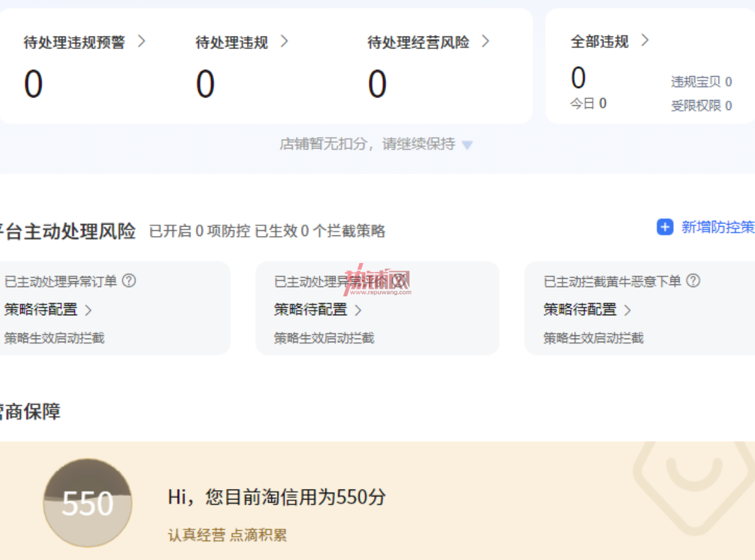Click the 新增防控策略 link text
The image size is (755, 560).
718,227
